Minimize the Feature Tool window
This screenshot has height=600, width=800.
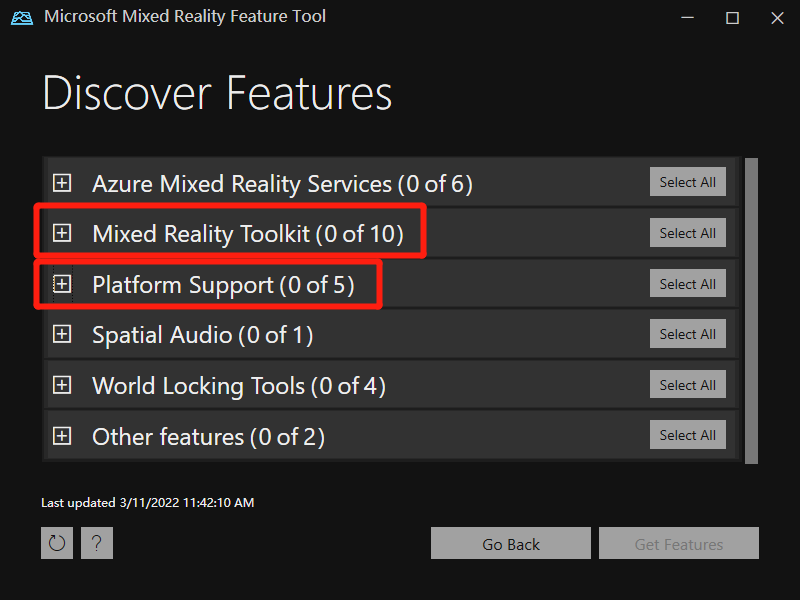[687, 18]
